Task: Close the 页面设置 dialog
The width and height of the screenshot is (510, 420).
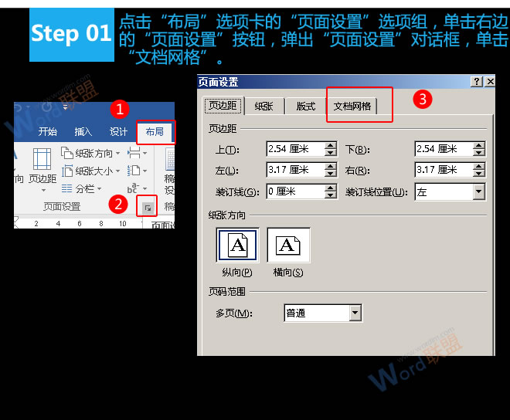Action: pos(490,82)
